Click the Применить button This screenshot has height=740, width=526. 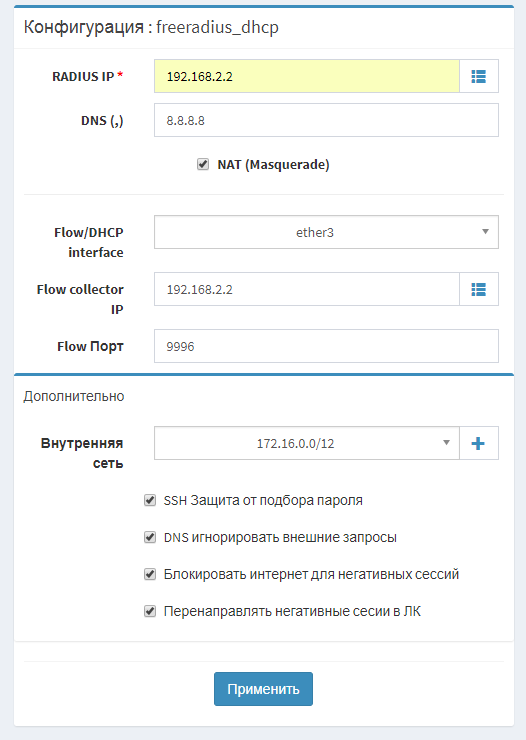pyautogui.click(x=263, y=689)
